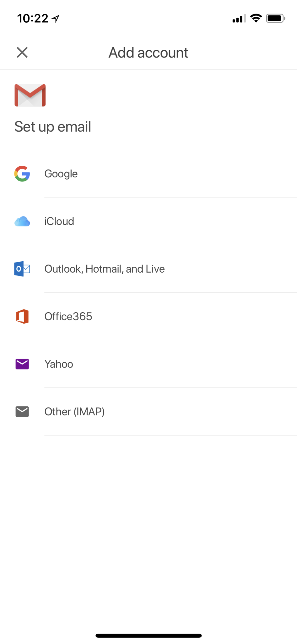The height and width of the screenshot is (644, 297).
Task: Pick Outlook, Hotmail, and Live
Action: [148, 269]
